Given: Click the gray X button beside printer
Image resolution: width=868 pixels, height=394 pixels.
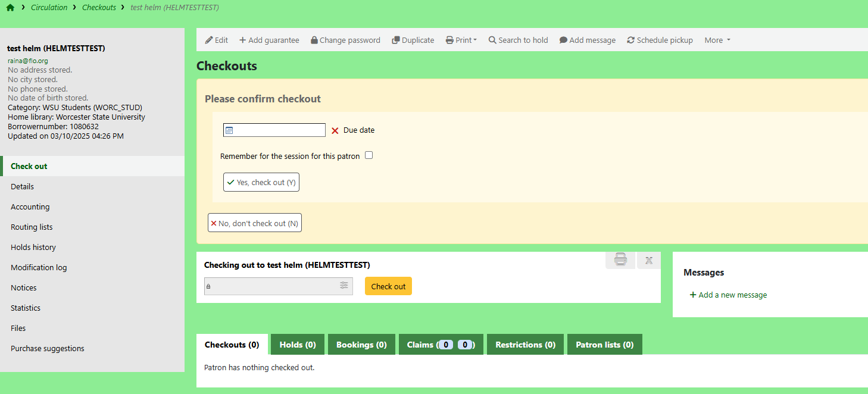Looking at the screenshot, I should click(x=649, y=260).
